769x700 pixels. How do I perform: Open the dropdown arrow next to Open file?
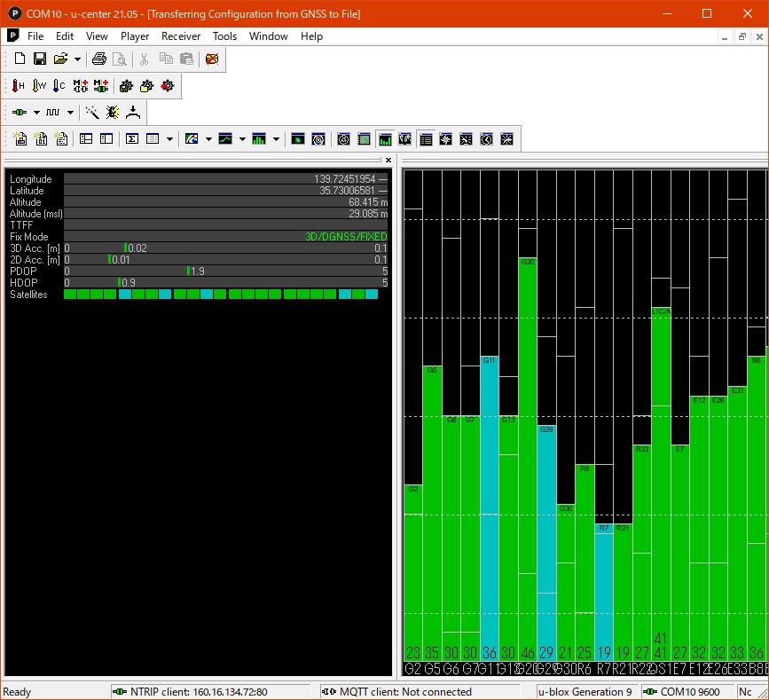(x=77, y=59)
